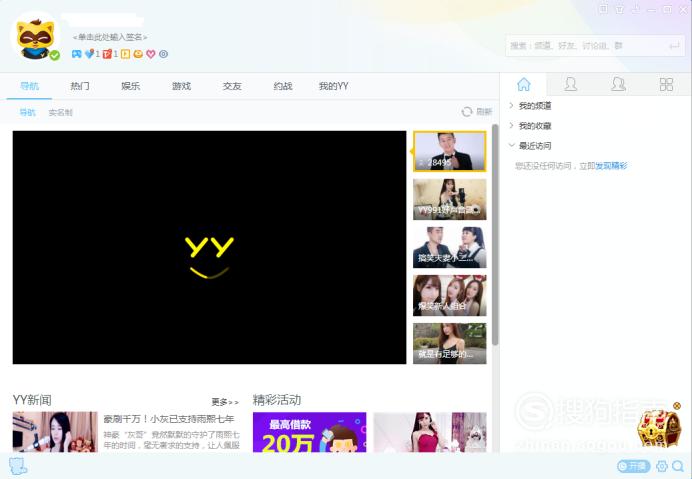Dismiss the treasure chest via small X
This screenshot has height=479, width=692.
[677, 405]
